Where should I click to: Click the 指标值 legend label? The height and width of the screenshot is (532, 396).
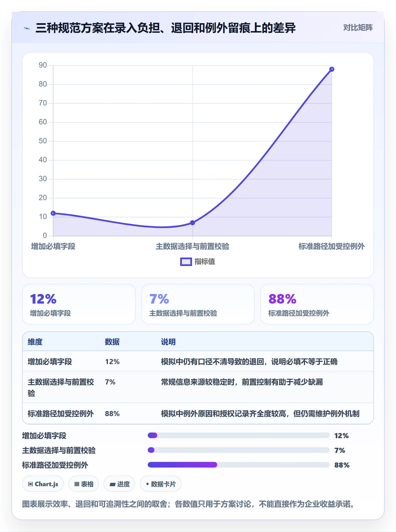[205, 262]
